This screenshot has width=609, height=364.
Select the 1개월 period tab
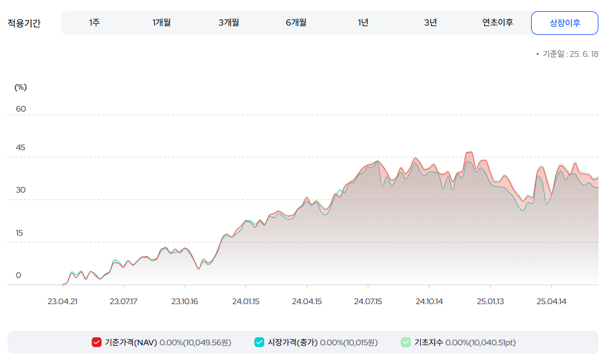click(161, 23)
